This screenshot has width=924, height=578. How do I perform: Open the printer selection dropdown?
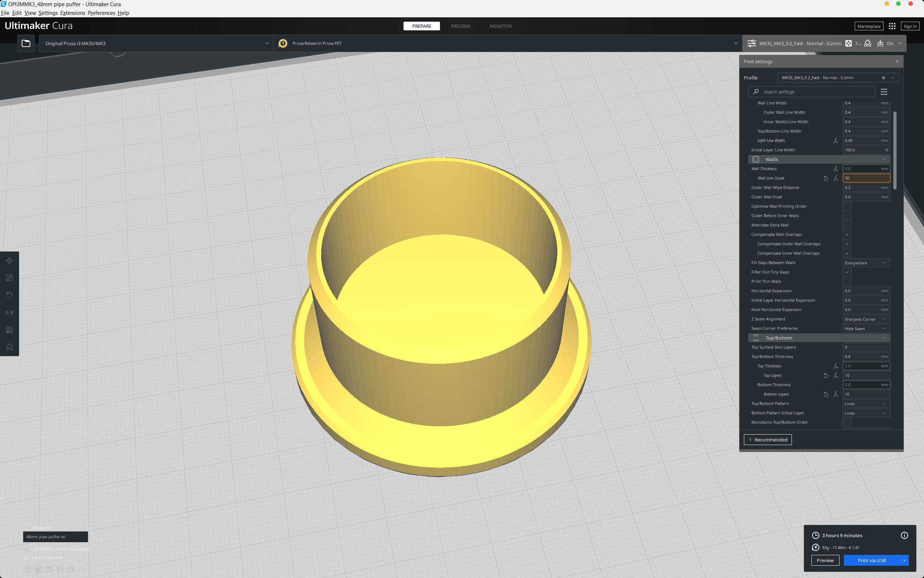pos(156,43)
